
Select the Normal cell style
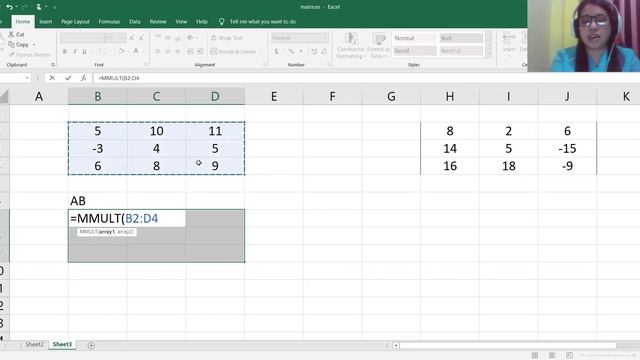tap(414, 38)
